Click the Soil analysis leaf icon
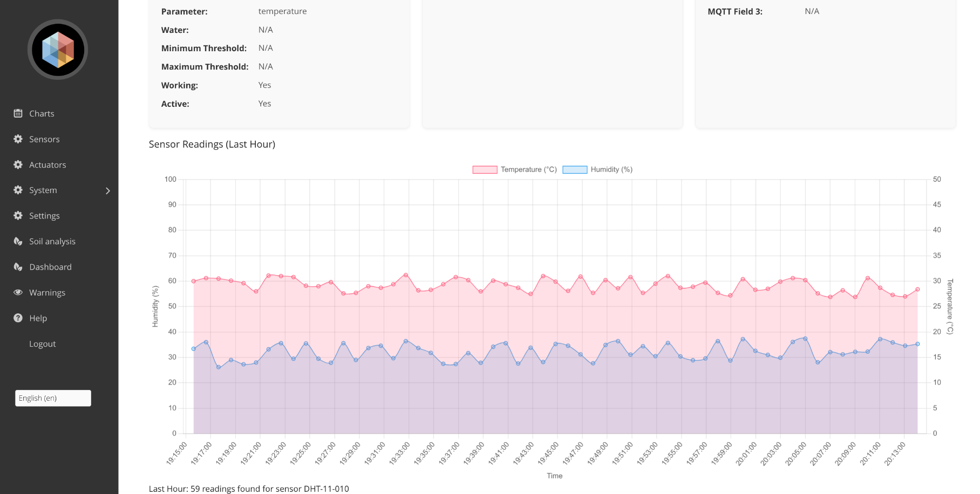The height and width of the screenshot is (494, 980). tap(18, 241)
